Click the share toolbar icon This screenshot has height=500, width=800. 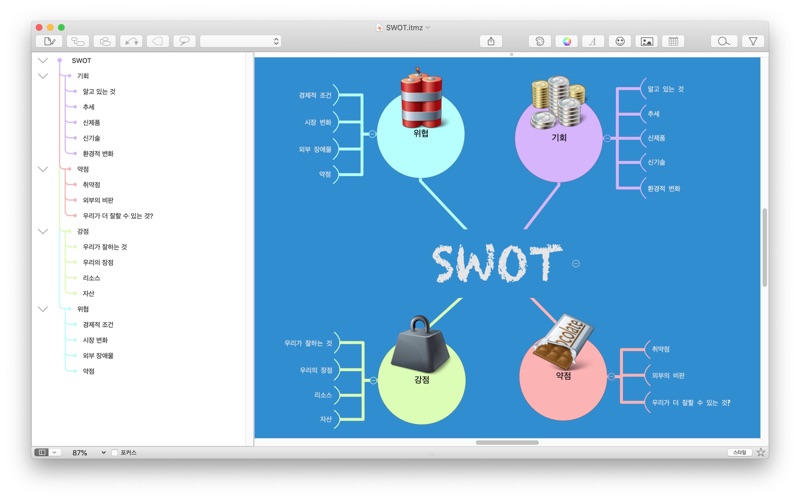pos(491,41)
